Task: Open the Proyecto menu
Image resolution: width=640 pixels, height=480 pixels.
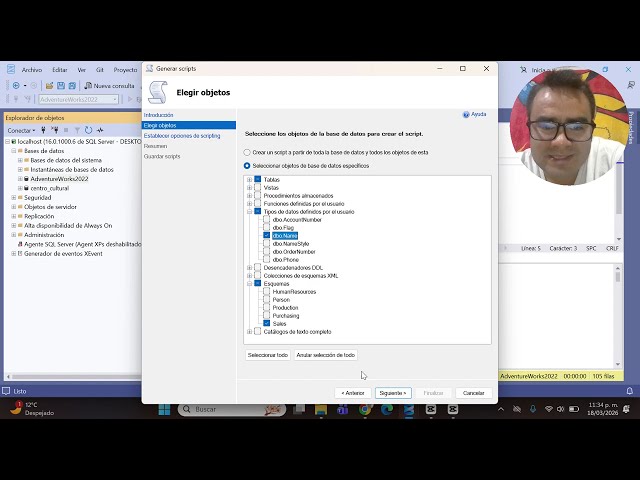Action: tap(125, 70)
